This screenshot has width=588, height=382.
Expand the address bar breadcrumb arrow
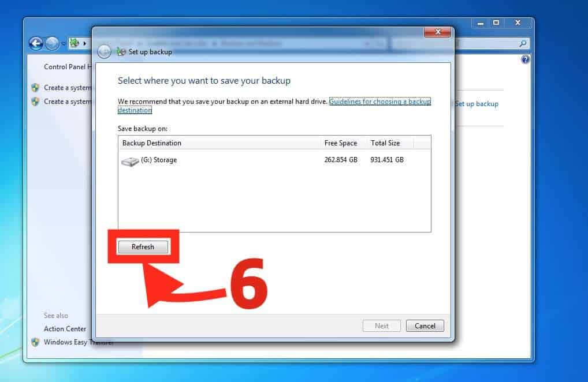(x=85, y=43)
